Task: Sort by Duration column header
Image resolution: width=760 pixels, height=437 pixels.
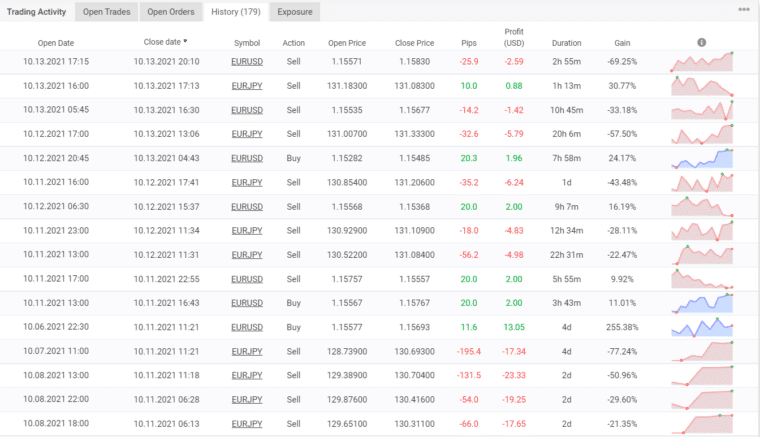Action: coord(567,43)
